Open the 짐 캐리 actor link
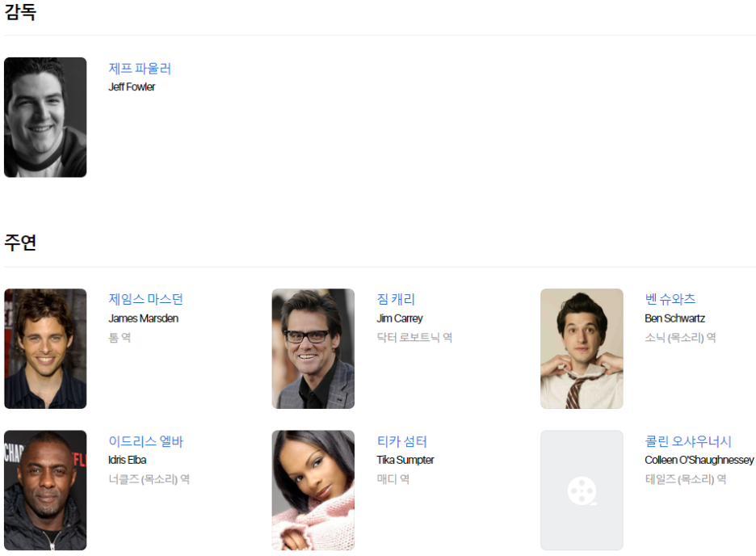Image resolution: width=756 pixels, height=556 pixels. pyautogui.click(x=395, y=299)
